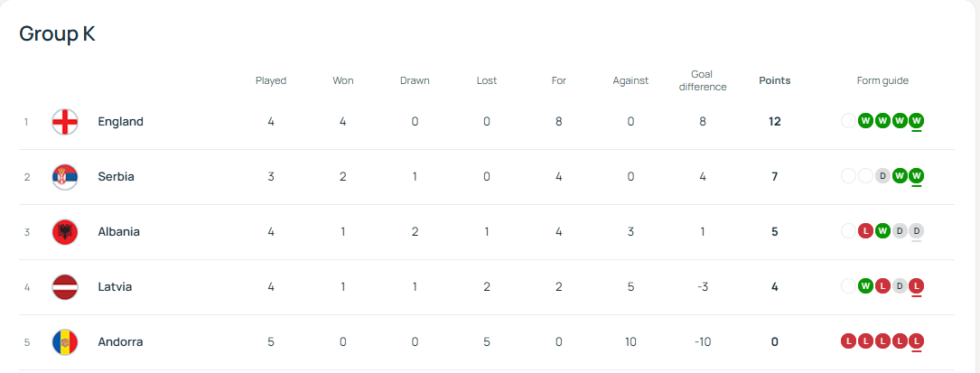980x373 pixels.
Task: Open the England team link
Action: pos(120,122)
